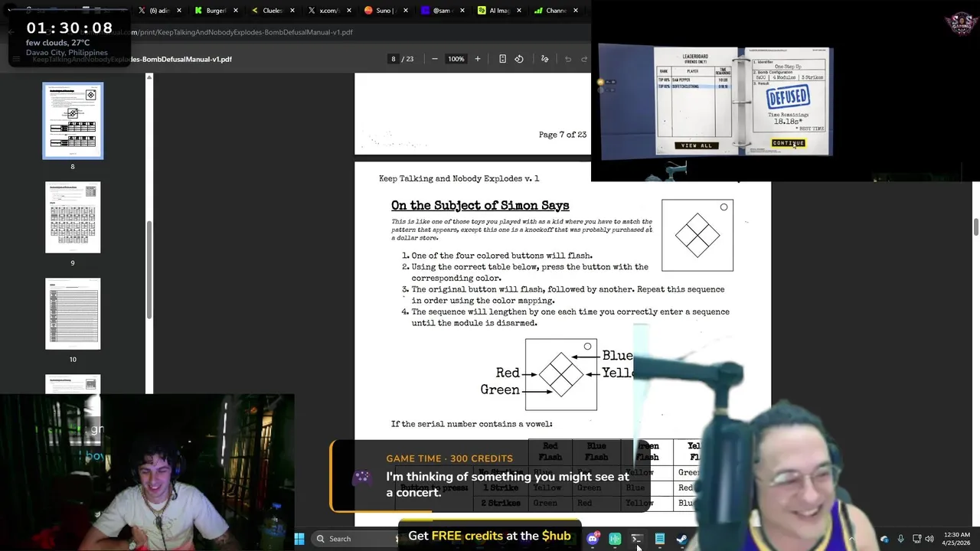This screenshot has height=551, width=980.
Task: Close the Burger browser tab
Action: [236, 11]
